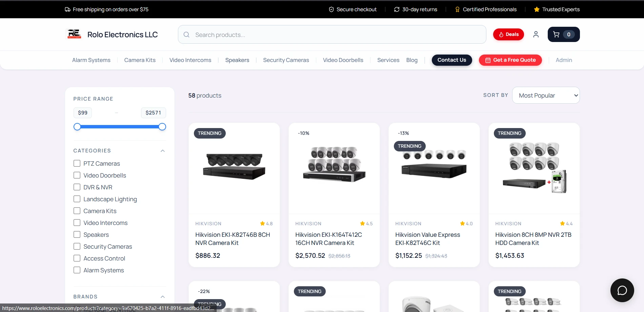Go to Rolo Electronics LLC home link

point(122,35)
